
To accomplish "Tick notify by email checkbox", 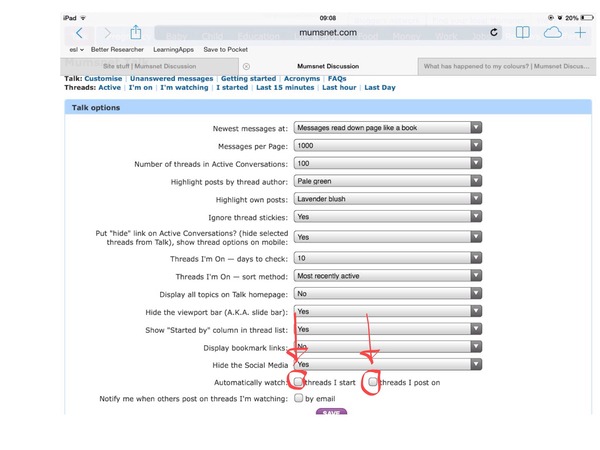I will pos(298,398).
